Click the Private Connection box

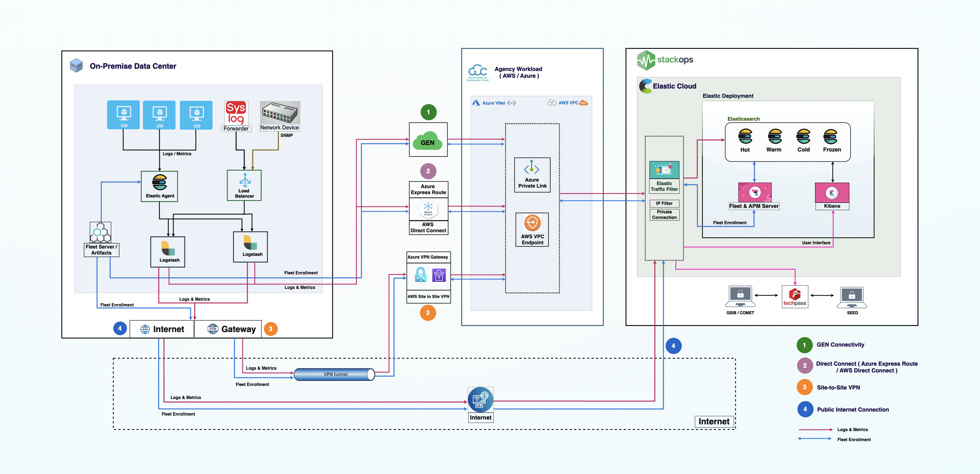coord(664,215)
